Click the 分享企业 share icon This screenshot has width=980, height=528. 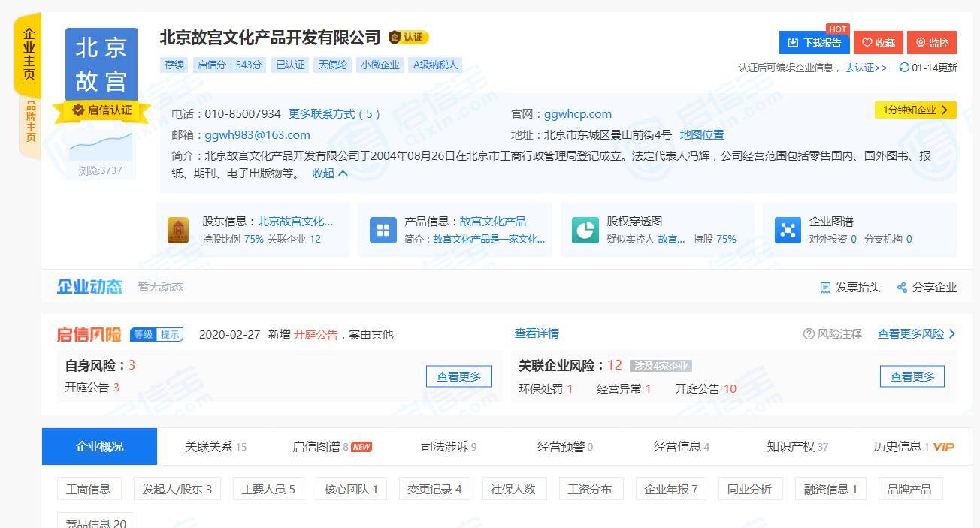pyautogui.click(x=903, y=288)
